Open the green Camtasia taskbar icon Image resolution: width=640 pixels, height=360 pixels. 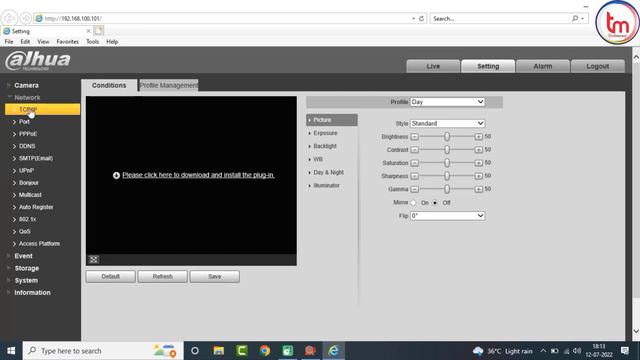pyautogui.click(x=242, y=351)
